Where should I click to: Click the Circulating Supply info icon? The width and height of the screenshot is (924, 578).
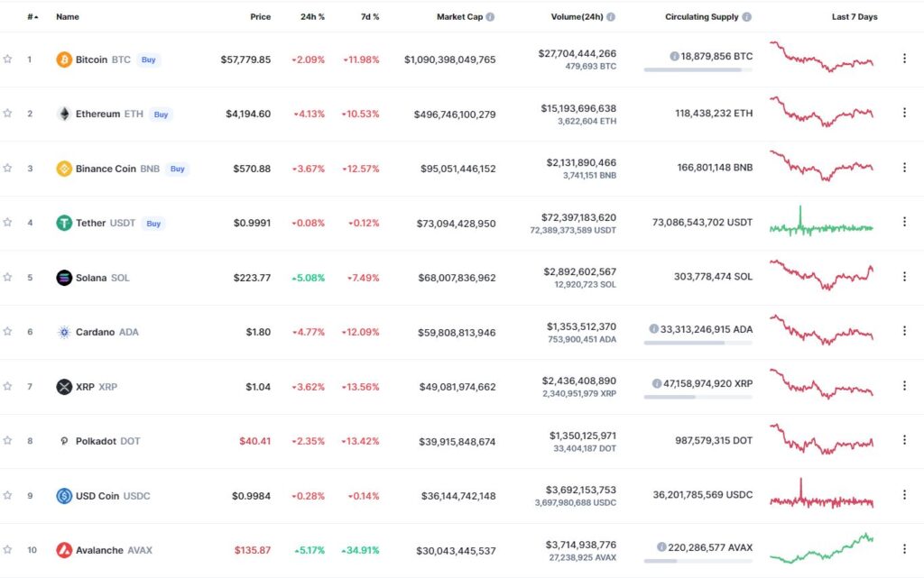coord(746,17)
